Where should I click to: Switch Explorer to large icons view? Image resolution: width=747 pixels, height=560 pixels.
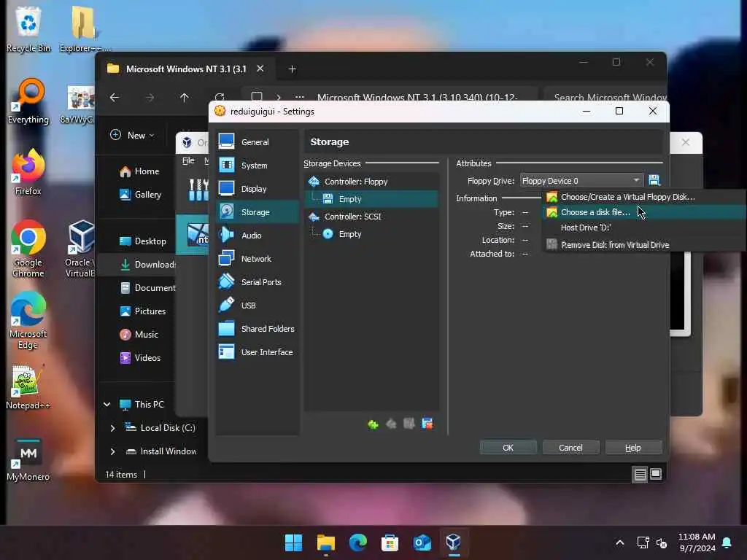click(656, 474)
